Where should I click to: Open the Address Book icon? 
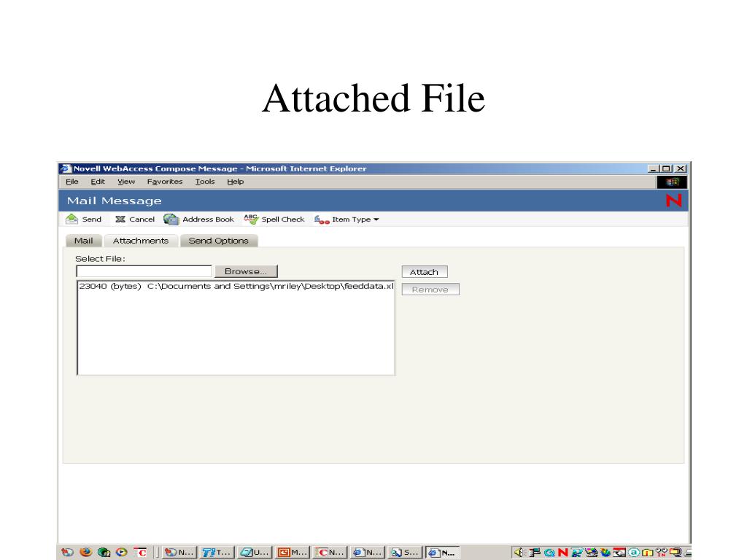pyautogui.click(x=171, y=219)
